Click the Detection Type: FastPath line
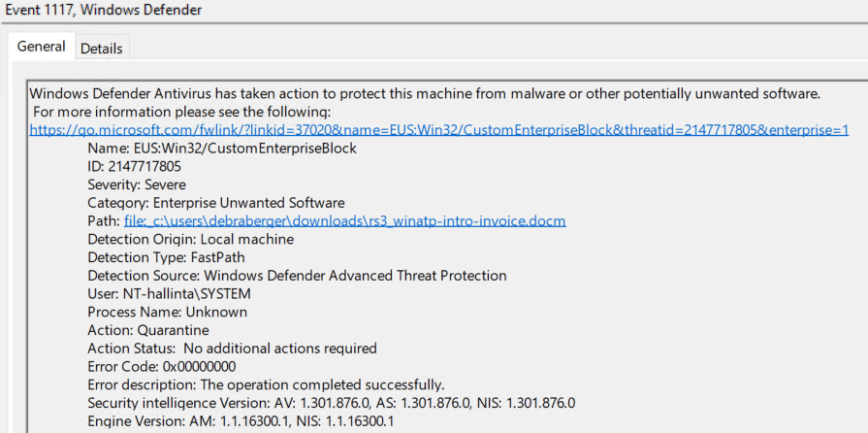The image size is (868, 433). coord(166,257)
